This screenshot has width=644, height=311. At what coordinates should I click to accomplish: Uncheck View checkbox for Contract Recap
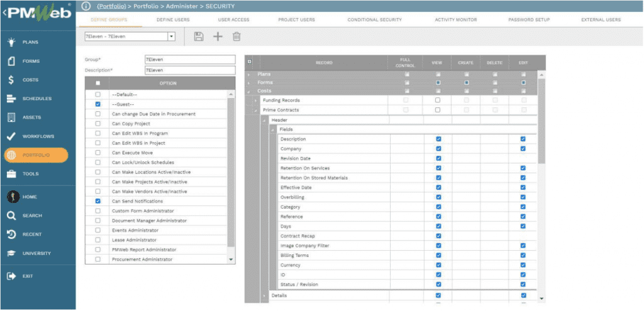438,236
